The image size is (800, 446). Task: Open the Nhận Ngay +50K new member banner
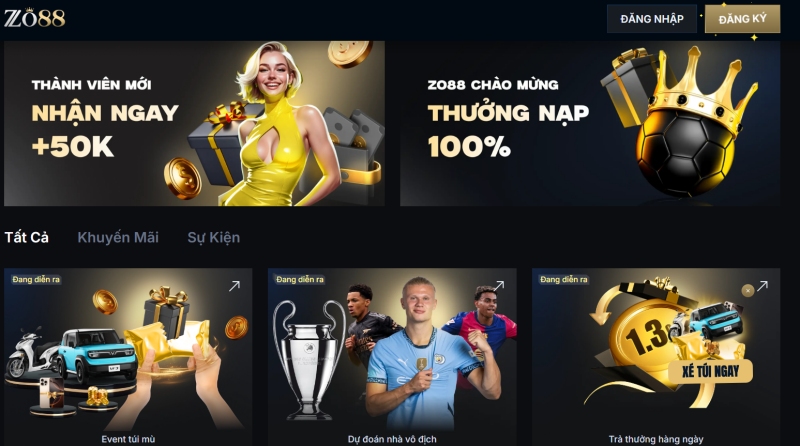194,123
